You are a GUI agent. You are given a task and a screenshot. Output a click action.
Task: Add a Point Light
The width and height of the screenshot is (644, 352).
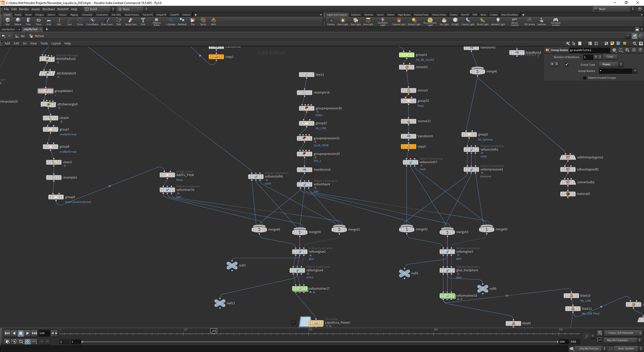[342, 21]
